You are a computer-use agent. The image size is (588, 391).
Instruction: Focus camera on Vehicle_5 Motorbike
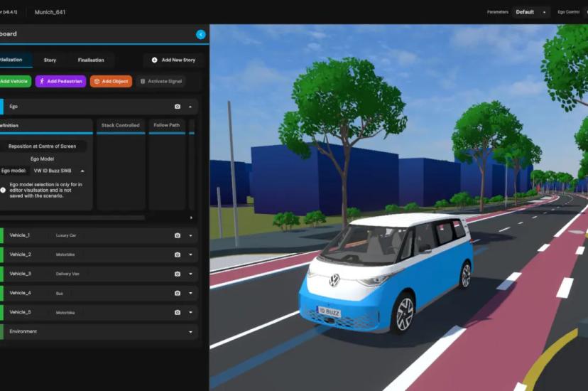(x=178, y=312)
